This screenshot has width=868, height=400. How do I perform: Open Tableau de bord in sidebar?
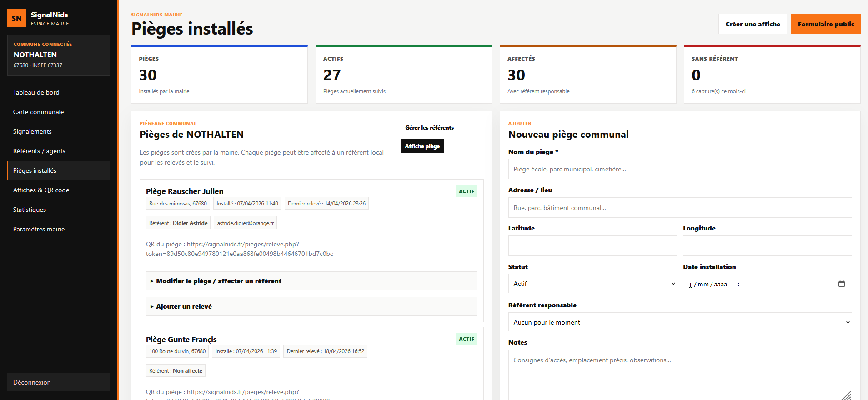[x=59, y=92]
